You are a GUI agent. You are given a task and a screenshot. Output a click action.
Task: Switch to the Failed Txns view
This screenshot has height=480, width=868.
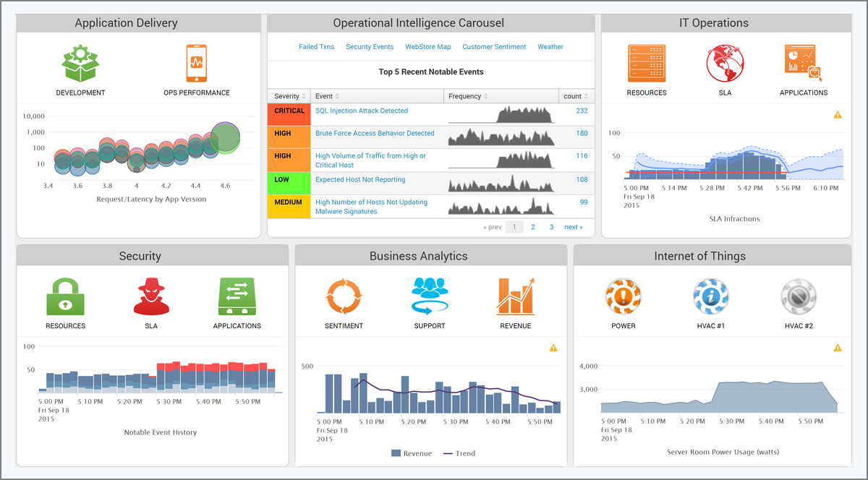point(316,46)
